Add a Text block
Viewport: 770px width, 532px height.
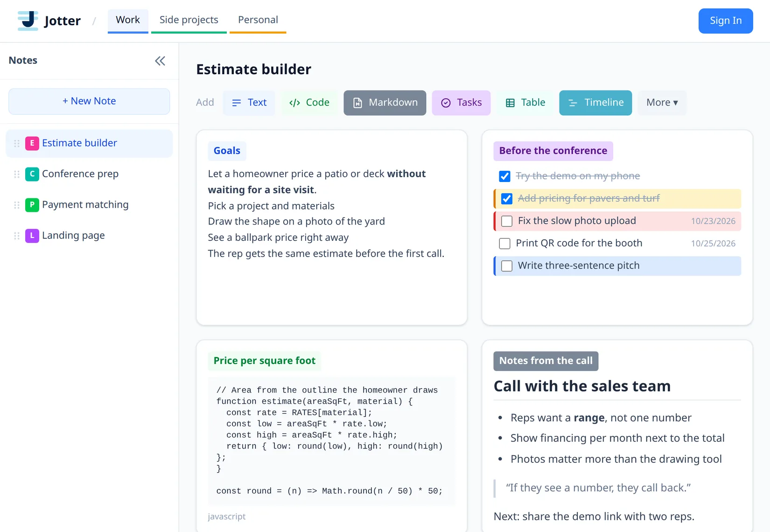click(x=249, y=103)
